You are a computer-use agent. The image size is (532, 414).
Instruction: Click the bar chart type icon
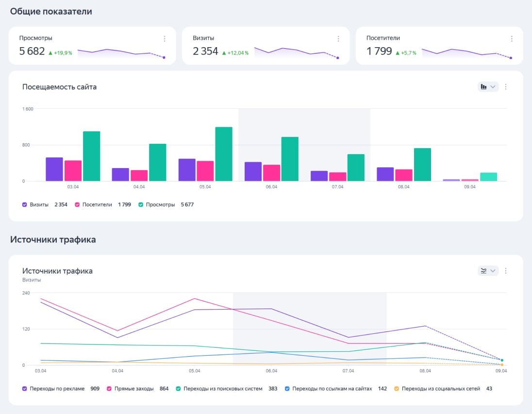coord(483,87)
